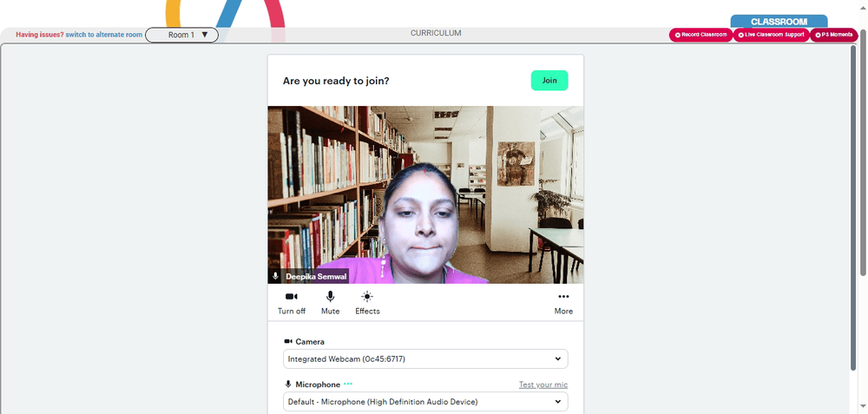Click the mic icon on the video preview
The image size is (868, 414).
(276, 276)
